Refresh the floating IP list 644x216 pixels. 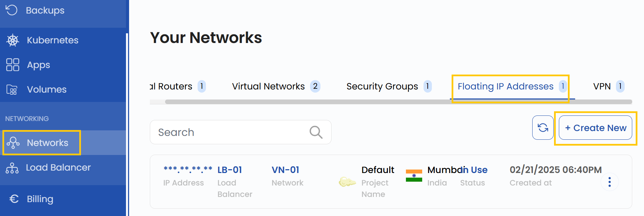[x=542, y=128]
